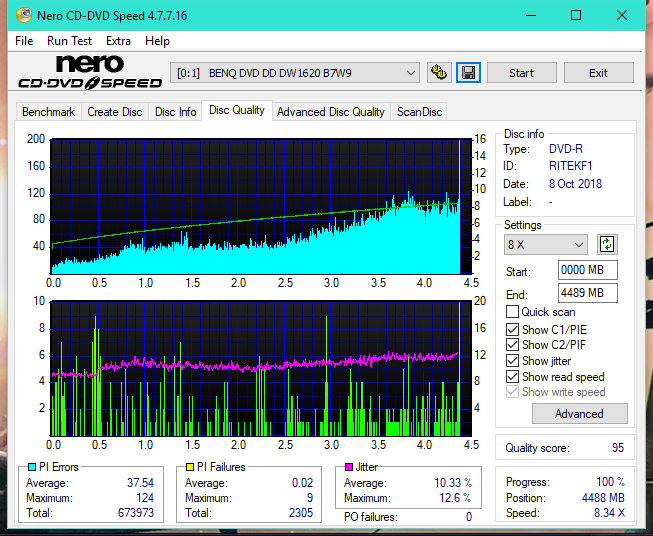This screenshot has width=653, height=536.
Task: Click PI Errors average 37.54
Action: point(140,483)
